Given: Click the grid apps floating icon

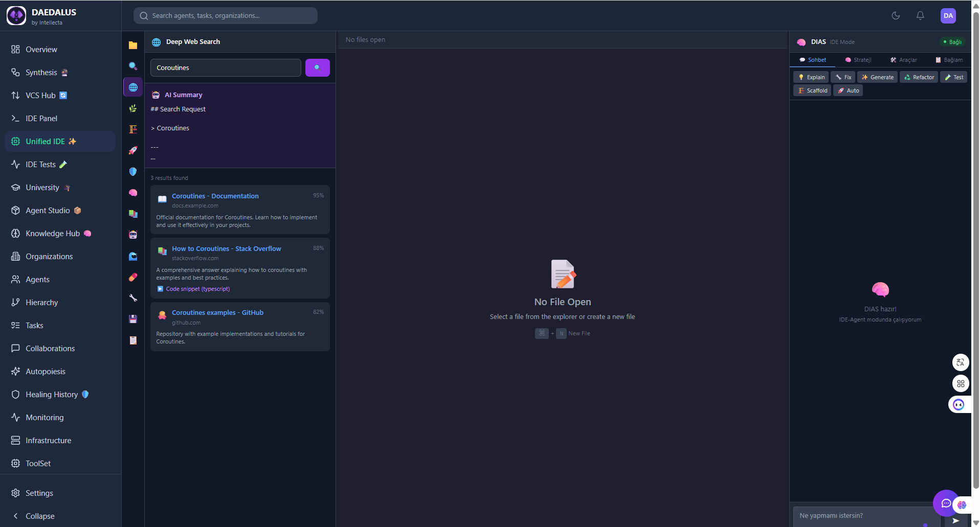Looking at the screenshot, I should click(x=961, y=383).
